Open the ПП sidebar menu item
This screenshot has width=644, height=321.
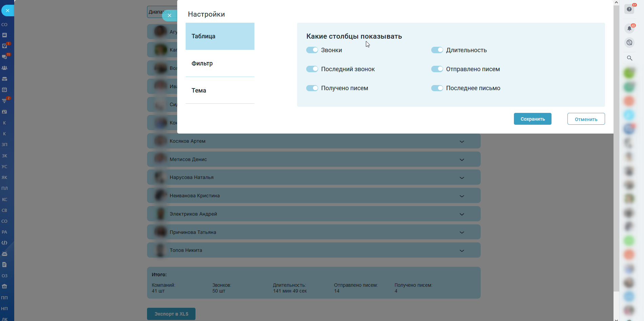(4, 298)
